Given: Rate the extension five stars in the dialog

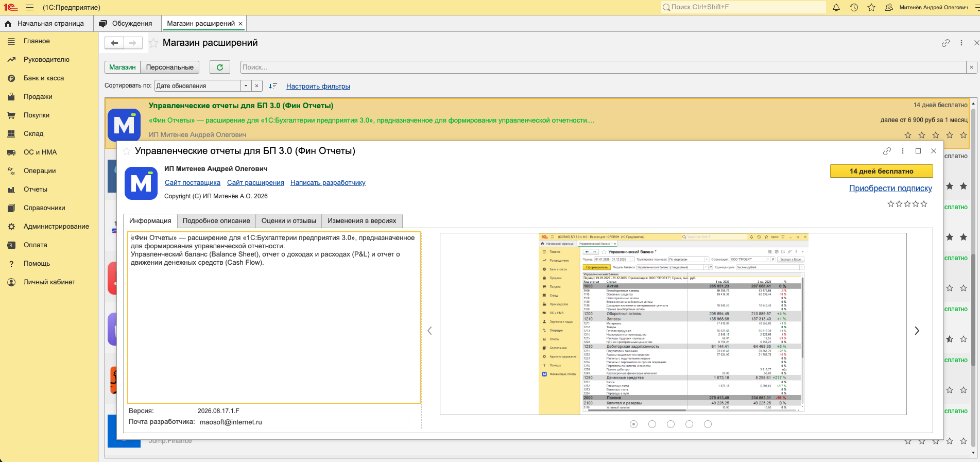Looking at the screenshot, I should tap(924, 204).
